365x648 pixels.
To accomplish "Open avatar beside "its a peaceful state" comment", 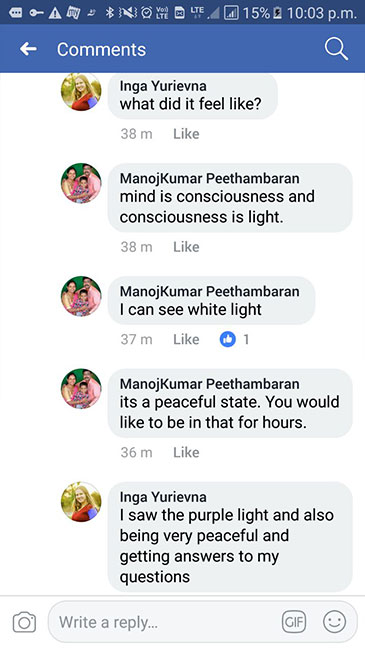I will click(81, 388).
